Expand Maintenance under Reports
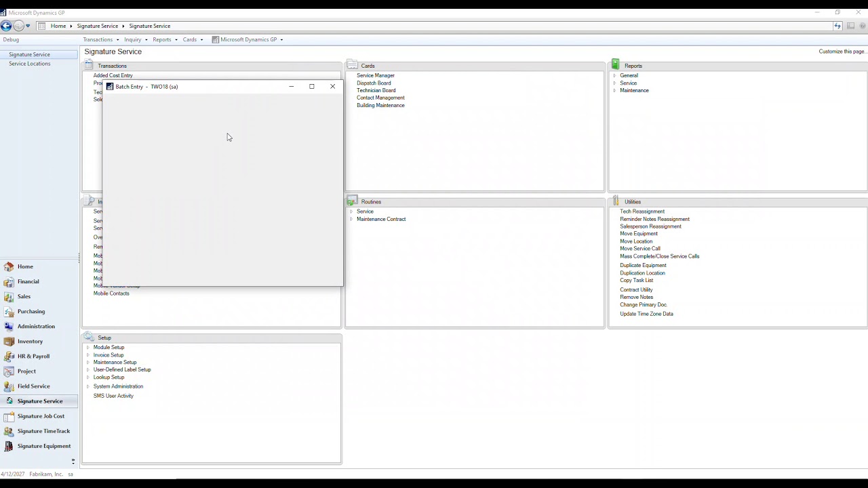The height and width of the screenshot is (488, 868). (x=614, y=90)
